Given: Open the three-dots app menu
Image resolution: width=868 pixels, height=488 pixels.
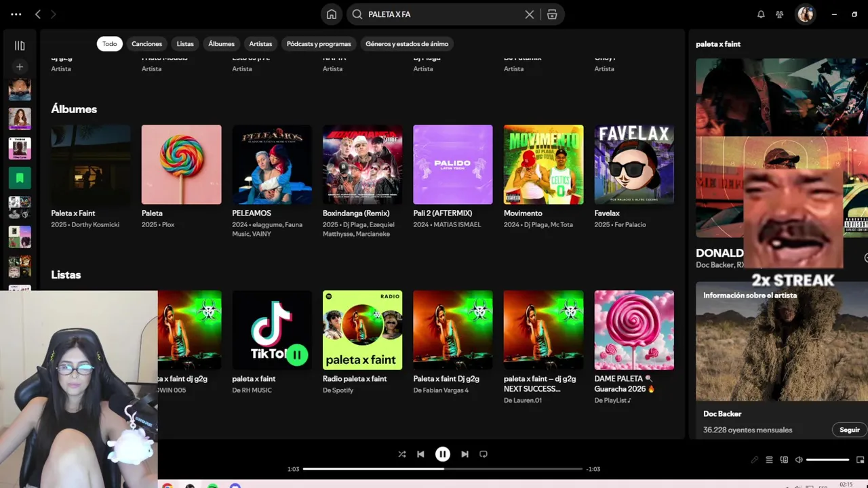Looking at the screenshot, I should [16, 14].
